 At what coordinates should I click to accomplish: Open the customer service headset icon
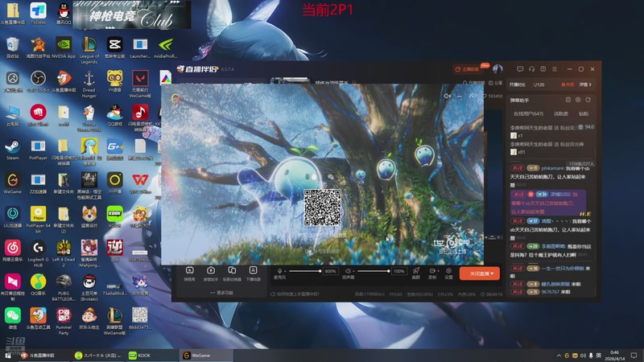pyautogui.click(x=531, y=69)
